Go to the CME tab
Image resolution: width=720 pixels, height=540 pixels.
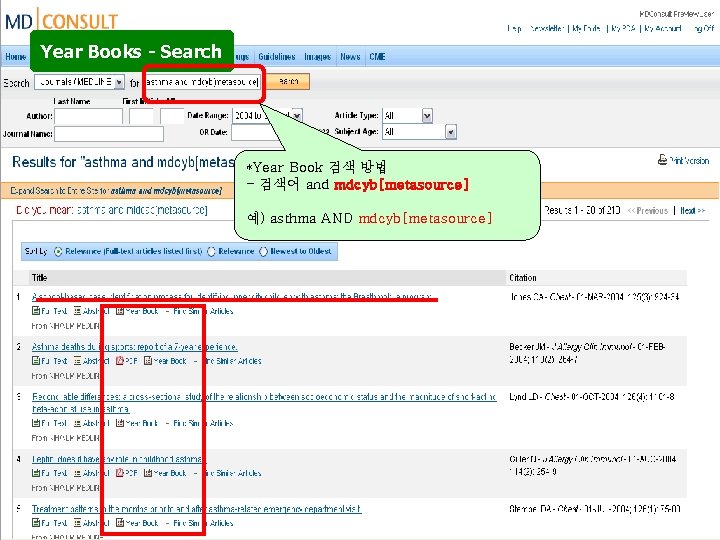377,57
